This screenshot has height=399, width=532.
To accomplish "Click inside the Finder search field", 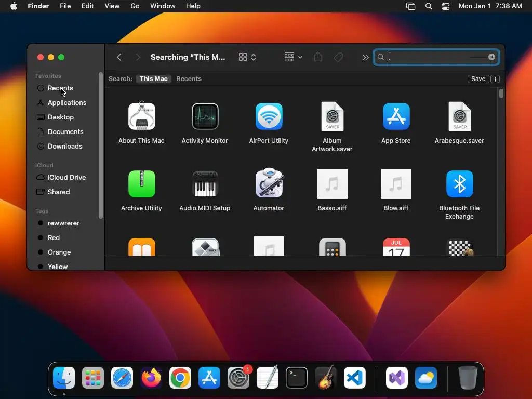I will 436,57.
